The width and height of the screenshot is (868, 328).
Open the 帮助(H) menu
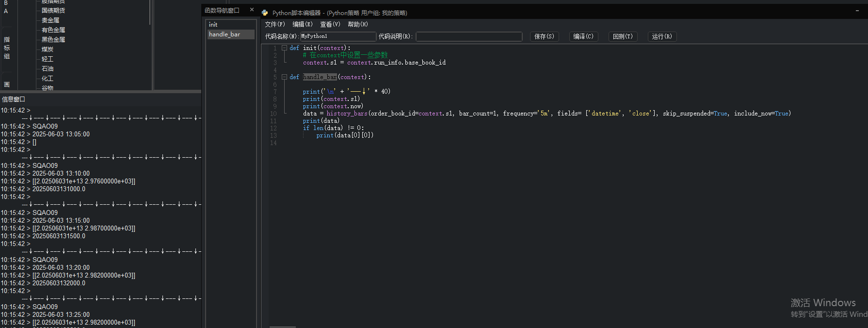point(358,24)
